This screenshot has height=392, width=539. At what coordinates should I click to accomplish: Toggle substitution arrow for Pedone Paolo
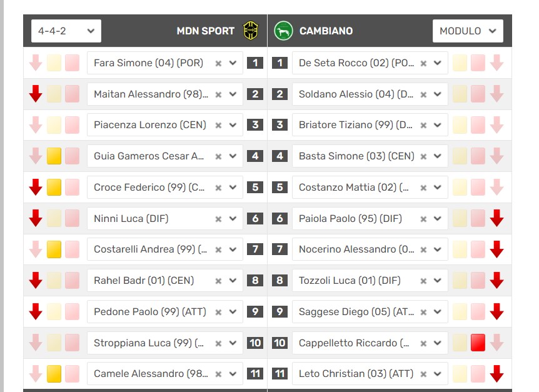[x=36, y=311]
